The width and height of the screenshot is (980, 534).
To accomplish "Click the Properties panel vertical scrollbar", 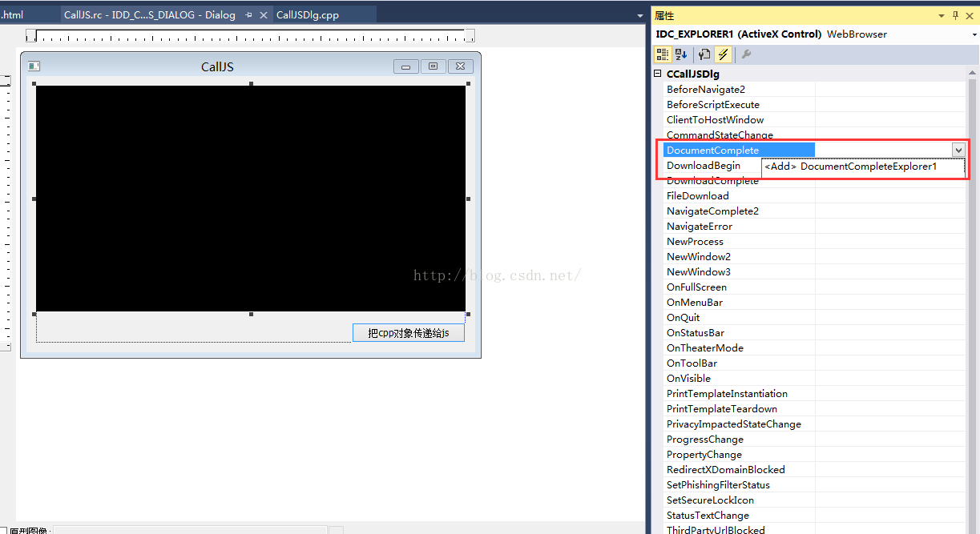I will coord(973,300).
